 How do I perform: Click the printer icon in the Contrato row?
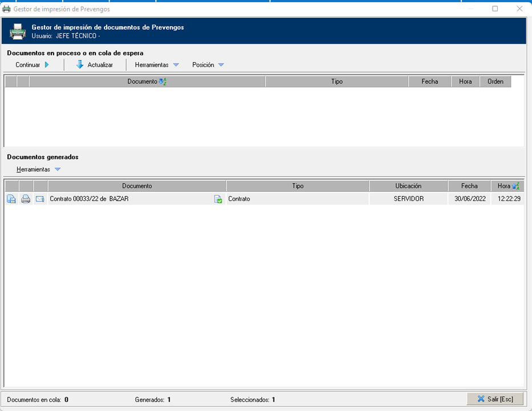pyautogui.click(x=26, y=199)
